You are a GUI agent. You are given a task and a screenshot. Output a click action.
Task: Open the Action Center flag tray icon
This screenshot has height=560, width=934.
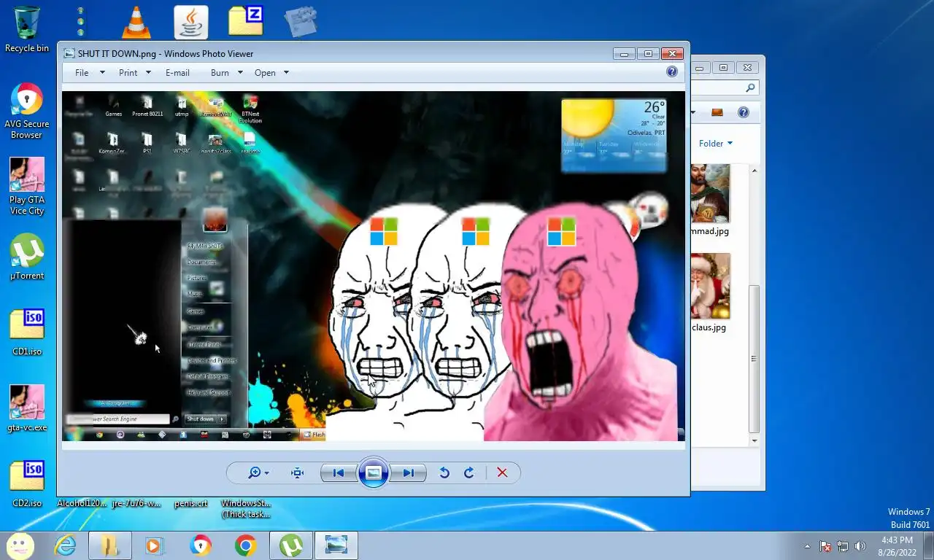point(825,546)
